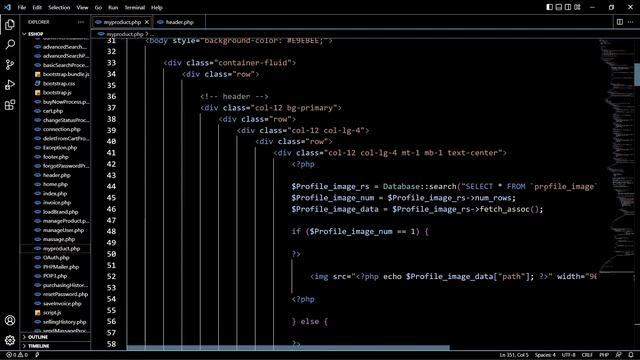Open View menu

coord(82,7)
